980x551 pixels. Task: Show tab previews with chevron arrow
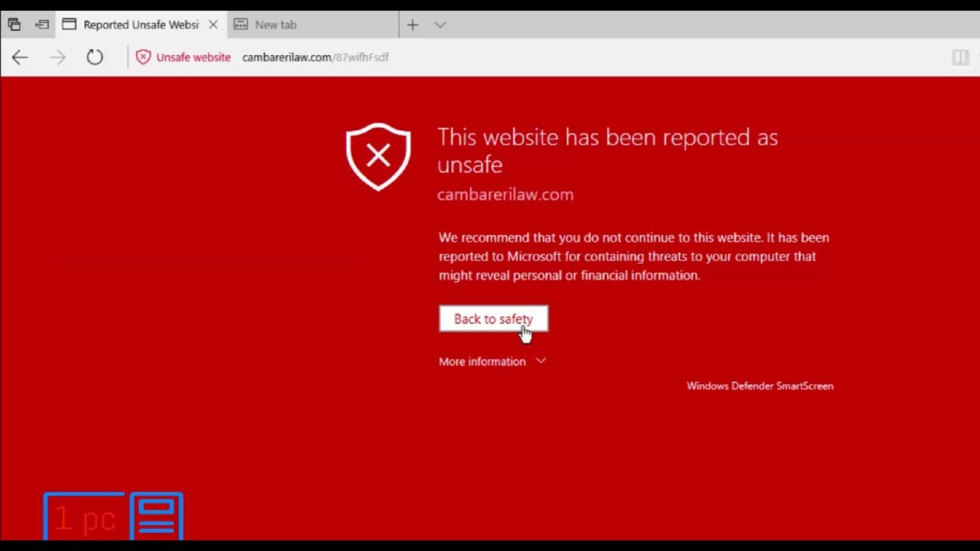440,24
